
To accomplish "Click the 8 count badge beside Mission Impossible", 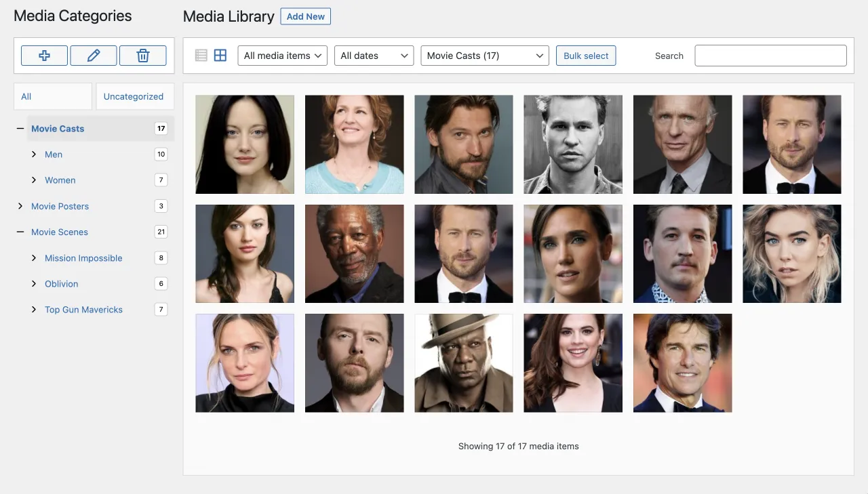I will pyautogui.click(x=161, y=258).
